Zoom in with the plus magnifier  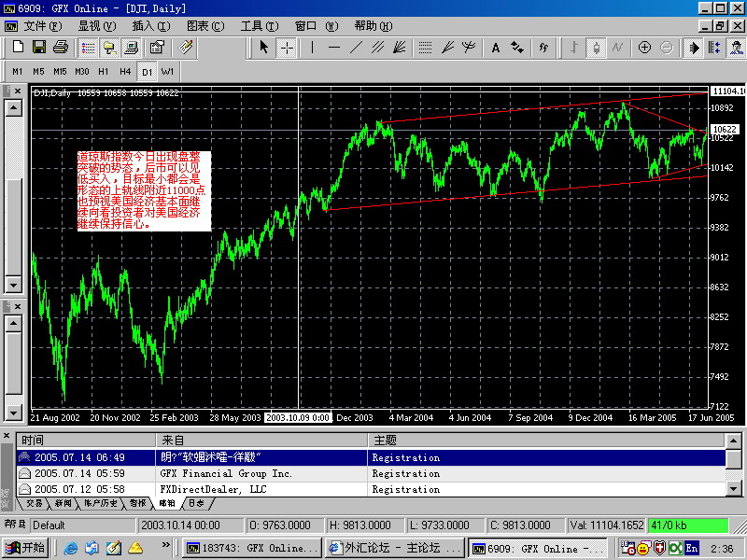pos(644,48)
